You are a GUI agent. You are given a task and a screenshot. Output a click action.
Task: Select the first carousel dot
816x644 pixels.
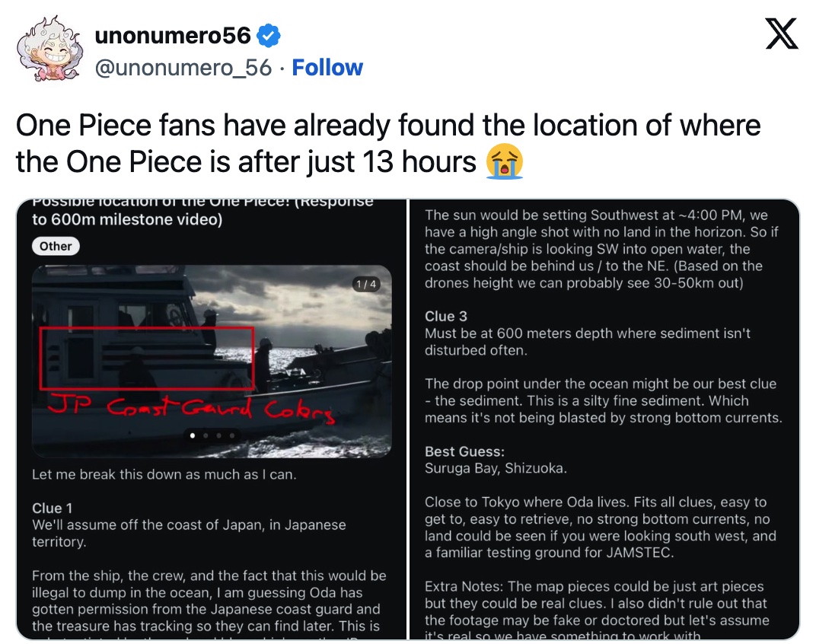tap(192, 436)
